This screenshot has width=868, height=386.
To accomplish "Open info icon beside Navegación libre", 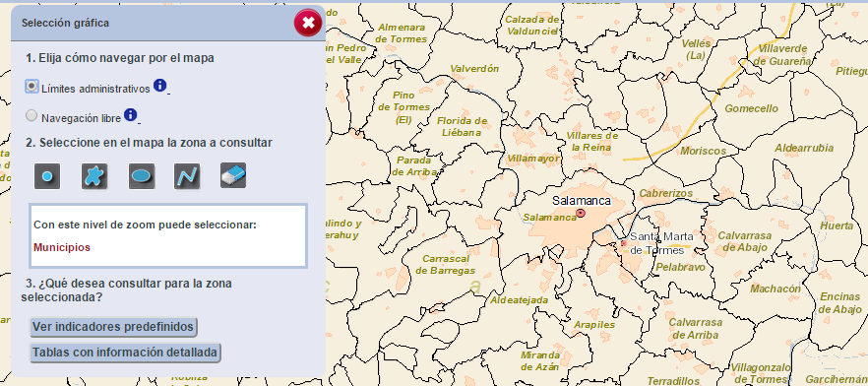I will tap(130, 115).
